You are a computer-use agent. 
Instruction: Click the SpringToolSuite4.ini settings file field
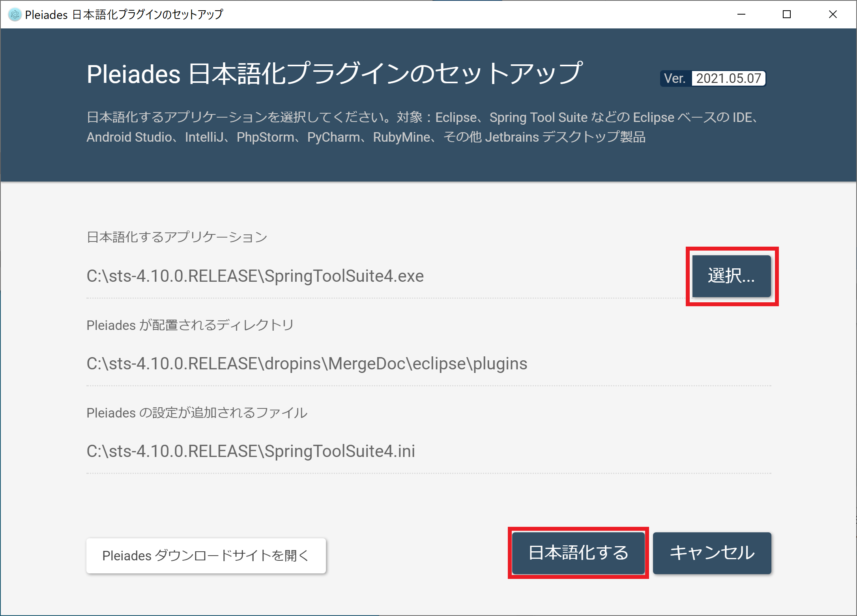[251, 451]
